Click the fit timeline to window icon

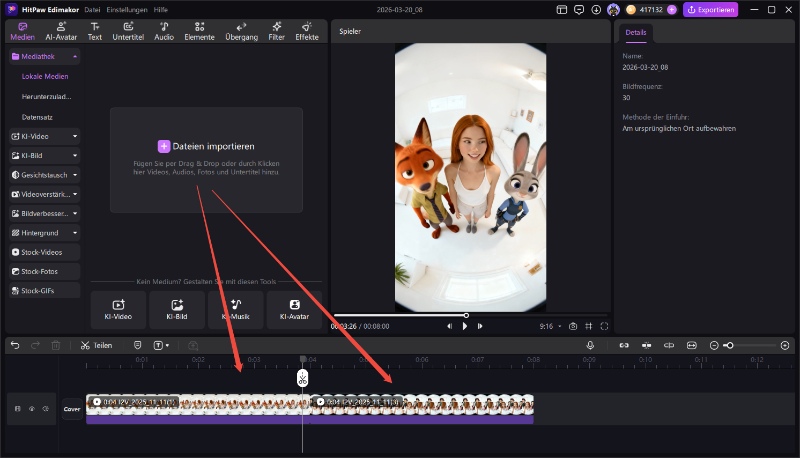[x=691, y=345]
